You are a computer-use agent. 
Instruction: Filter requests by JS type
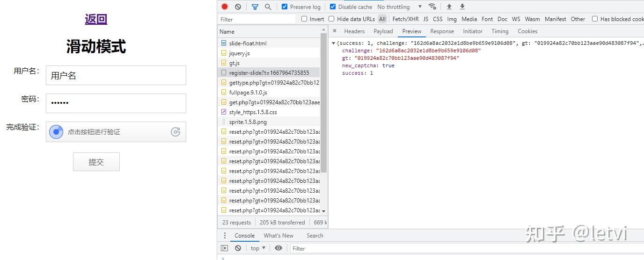[426, 19]
